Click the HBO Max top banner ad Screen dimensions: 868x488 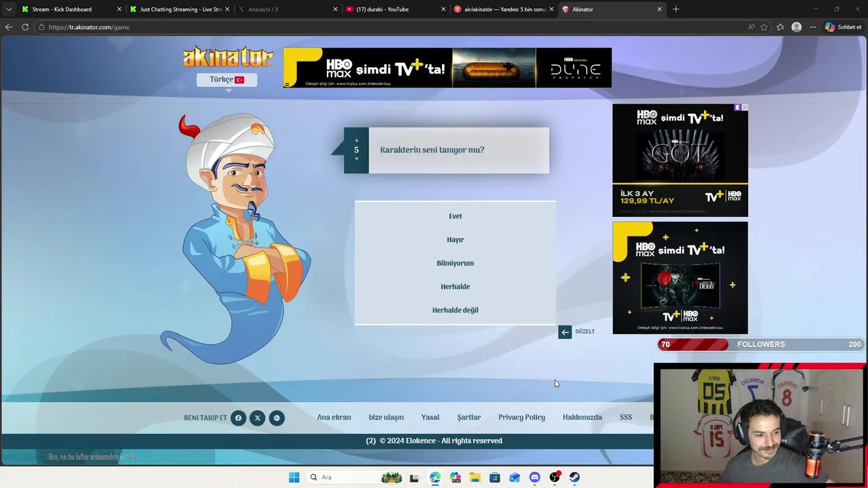coord(447,68)
